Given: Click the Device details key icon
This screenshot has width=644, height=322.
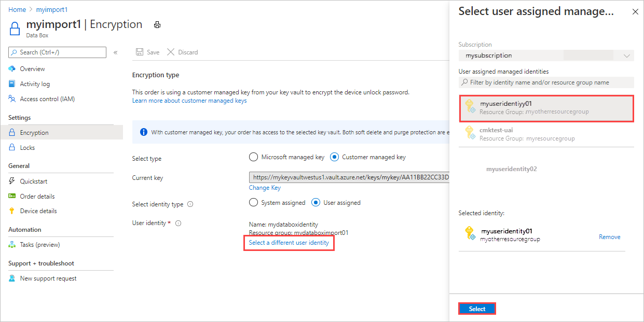Looking at the screenshot, I should pos(12,211).
